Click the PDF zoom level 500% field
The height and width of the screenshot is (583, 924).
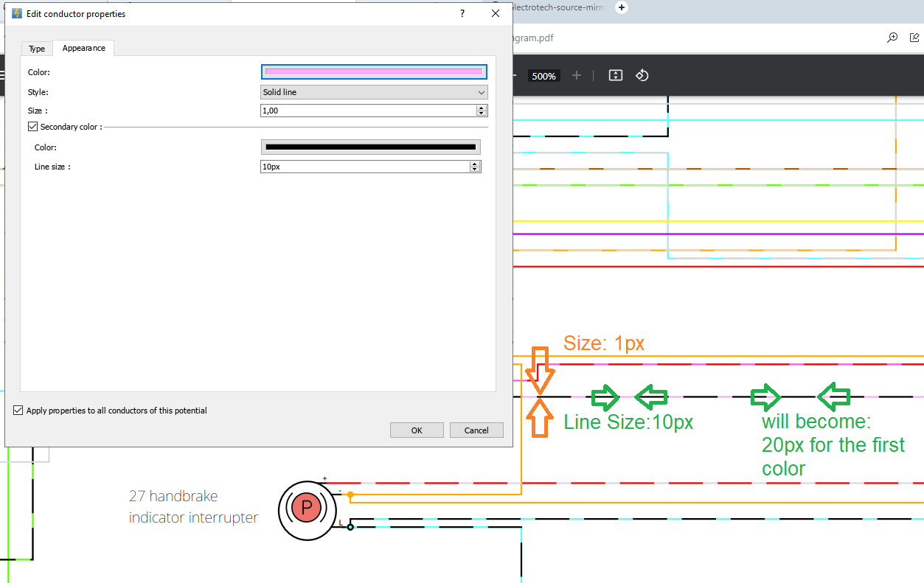[x=543, y=76]
